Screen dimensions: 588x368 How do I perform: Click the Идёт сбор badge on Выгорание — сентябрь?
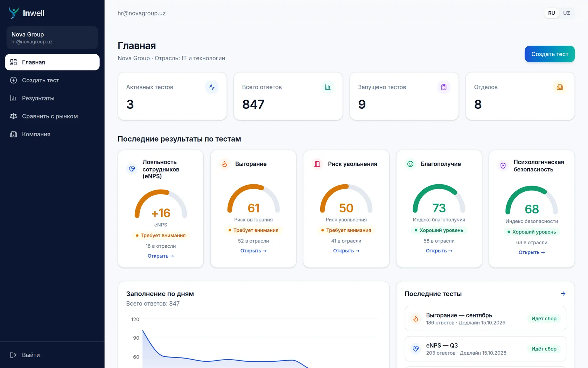click(544, 319)
